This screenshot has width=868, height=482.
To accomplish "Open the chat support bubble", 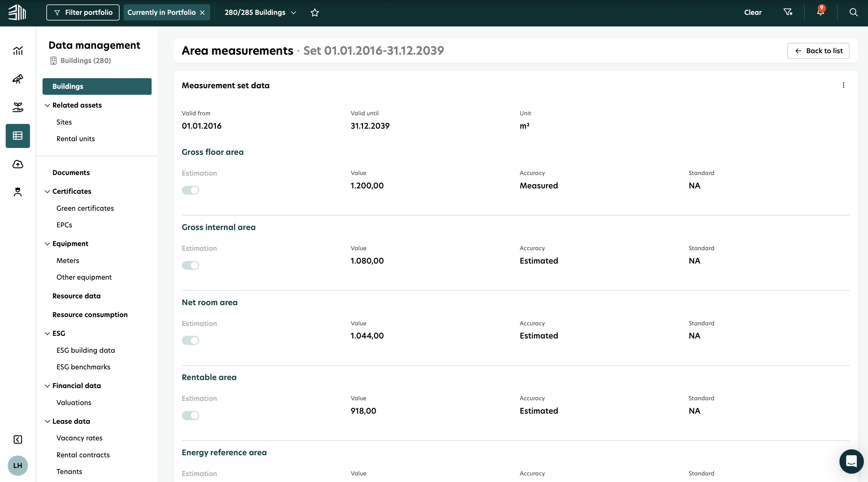I will (x=851, y=461).
